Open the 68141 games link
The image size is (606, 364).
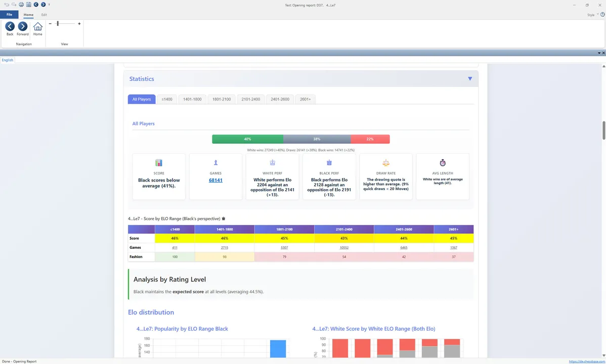(x=215, y=180)
